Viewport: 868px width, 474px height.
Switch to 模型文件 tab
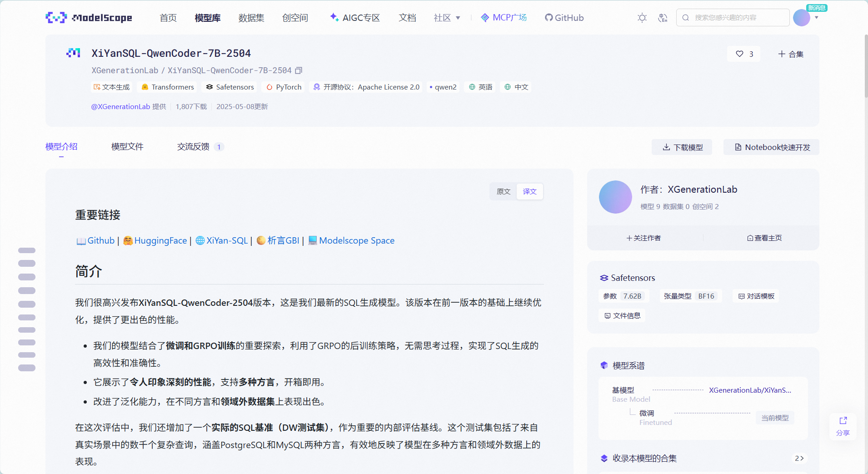pyautogui.click(x=127, y=146)
